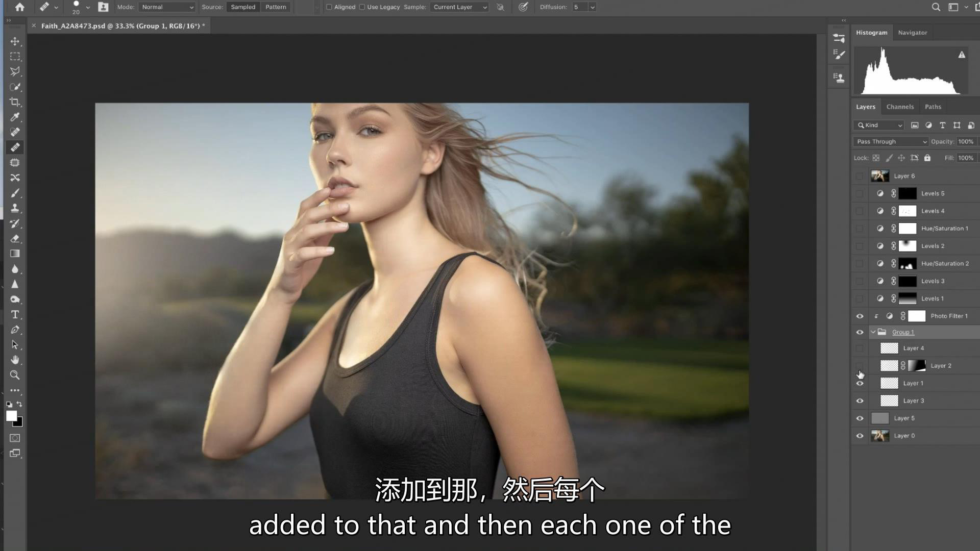Select the Gradient tool
The width and height of the screenshot is (980, 551).
click(15, 254)
